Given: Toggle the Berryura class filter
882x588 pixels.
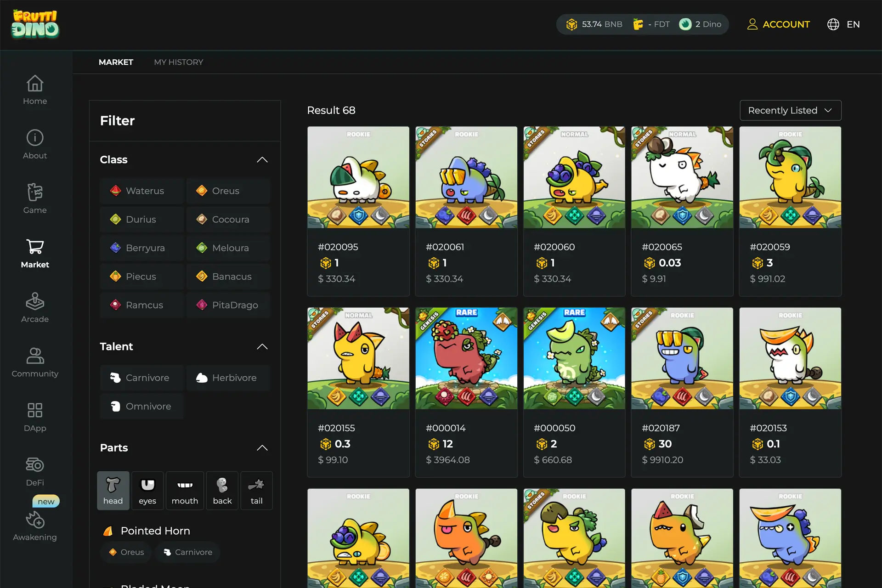Looking at the screenshot, I should pos(141,248).
